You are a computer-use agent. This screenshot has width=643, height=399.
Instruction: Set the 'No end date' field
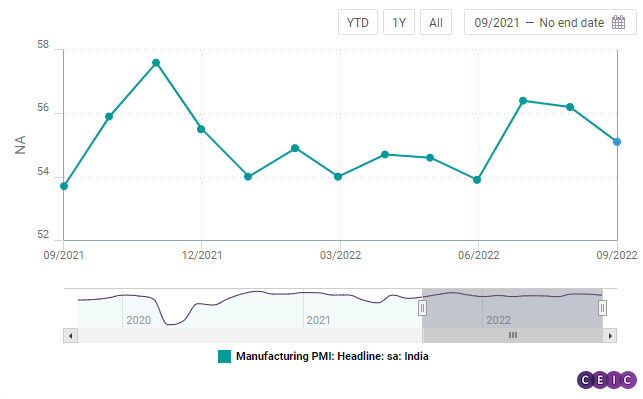[x=571, y=23]
